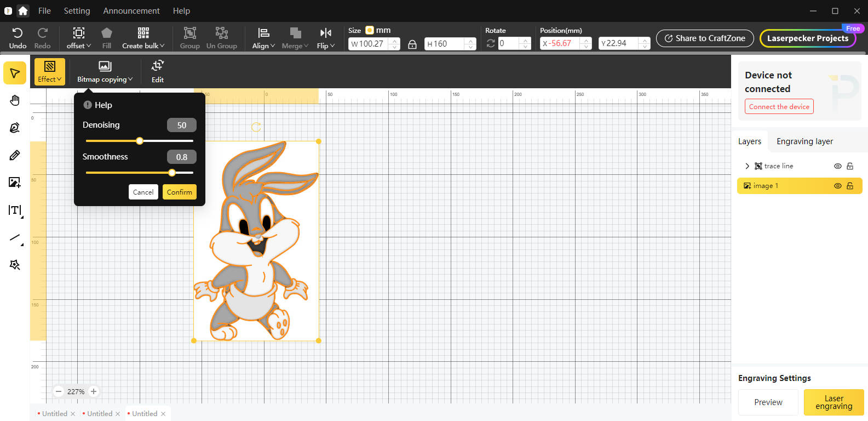Click the Help info icon in popup
The width and height of the screenshot is (868, 421).
point(88,105)
